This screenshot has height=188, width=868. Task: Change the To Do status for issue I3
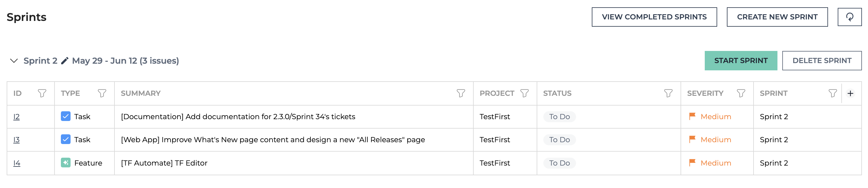(559, 140)
